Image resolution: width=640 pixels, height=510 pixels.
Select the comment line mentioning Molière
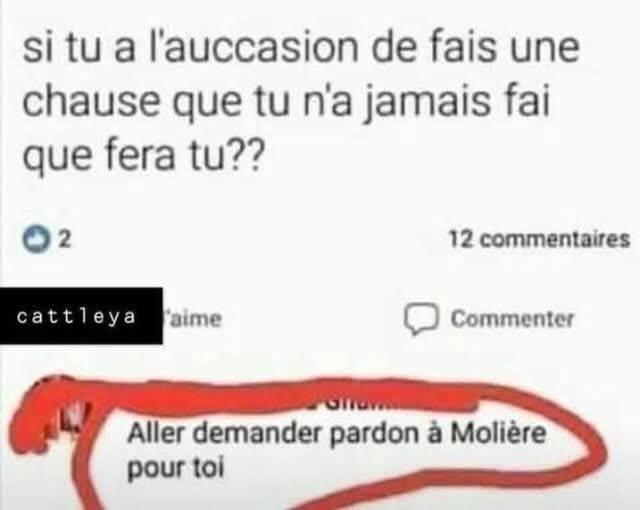tap(336, 434)
